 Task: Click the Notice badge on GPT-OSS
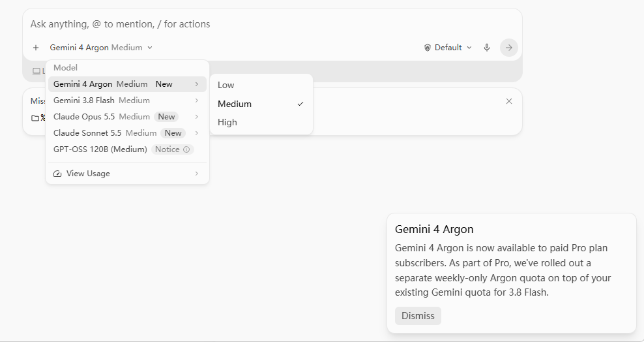point(173,149)
